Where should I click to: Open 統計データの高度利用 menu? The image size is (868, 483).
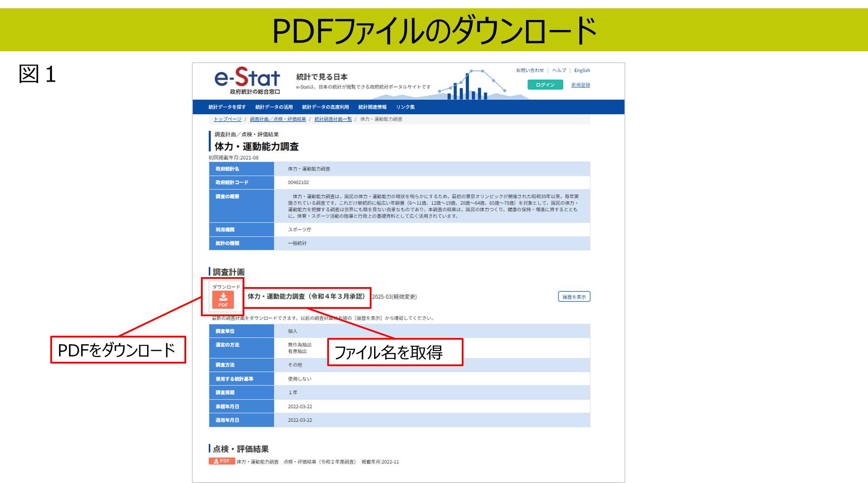click(325, 107)
